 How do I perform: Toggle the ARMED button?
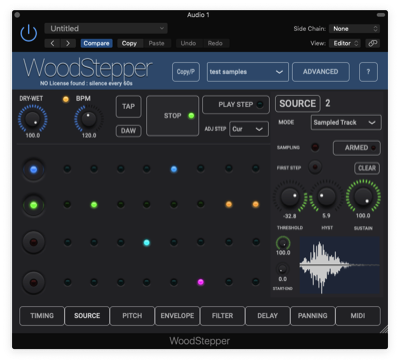[x=357, y=148]
